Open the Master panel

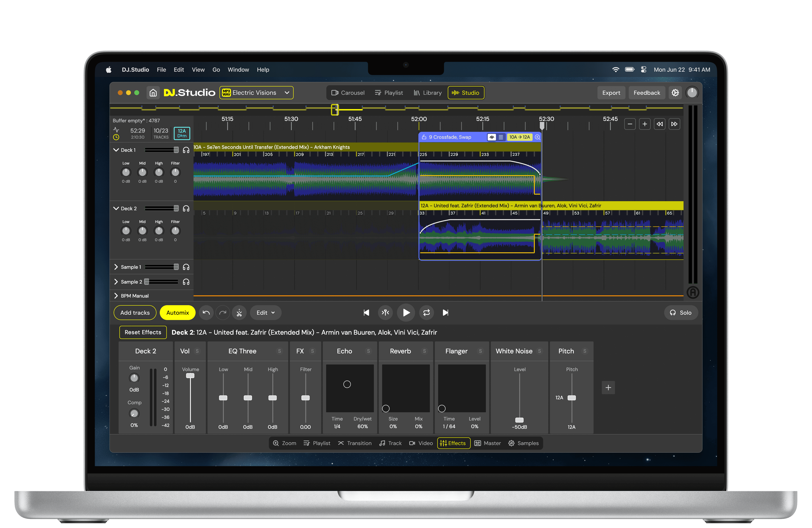click(x=488, y=443)
